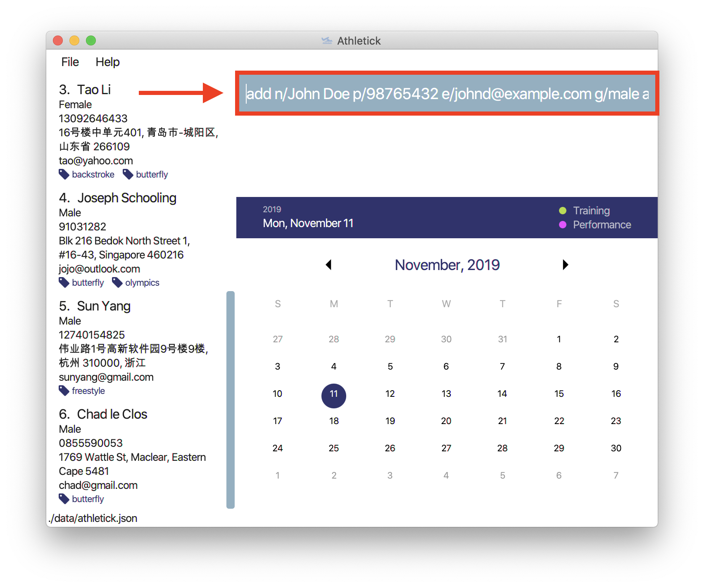This screenshot has width=704, height=588.
Task: Click phone number '12740154825'
Action: 92,335
